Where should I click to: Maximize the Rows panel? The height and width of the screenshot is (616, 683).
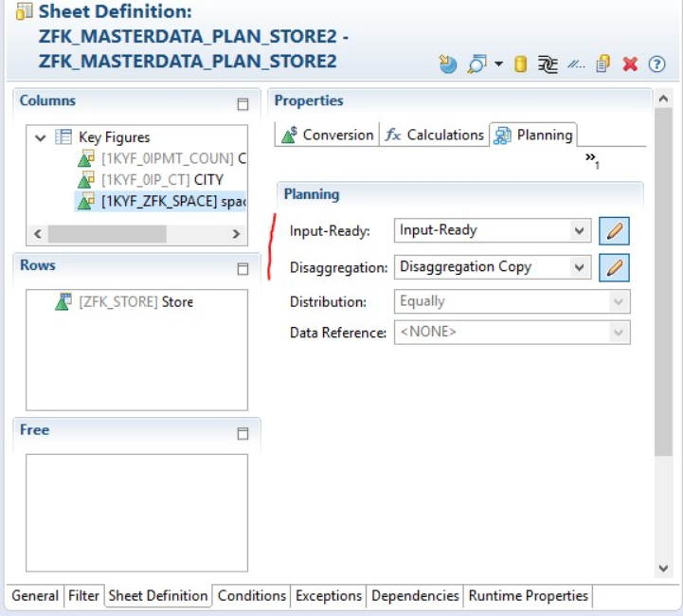point(243,269)
